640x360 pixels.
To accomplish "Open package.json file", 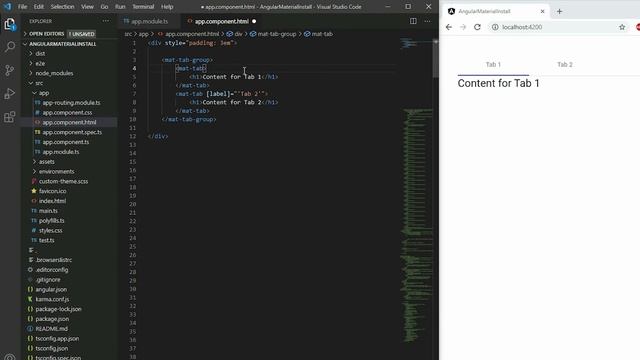I will click(52, 319).
